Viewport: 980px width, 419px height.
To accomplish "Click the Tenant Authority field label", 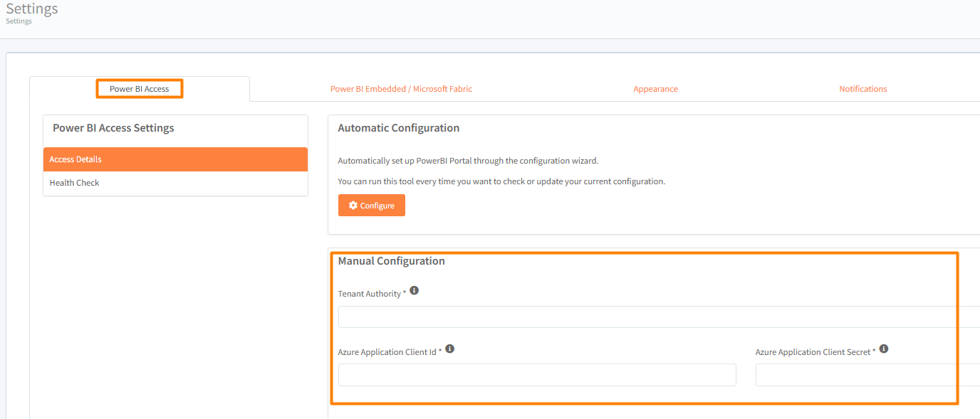I will [x=369, y=294].
